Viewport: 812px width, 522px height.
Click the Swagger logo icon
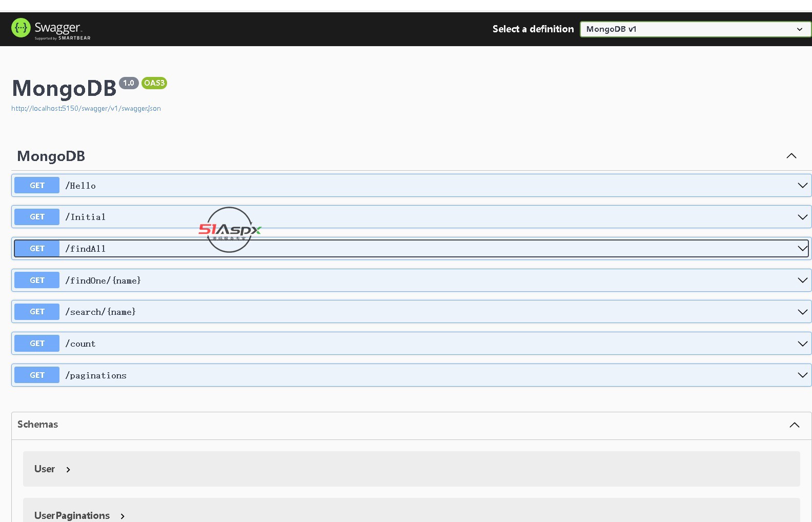tap(21, 28)
